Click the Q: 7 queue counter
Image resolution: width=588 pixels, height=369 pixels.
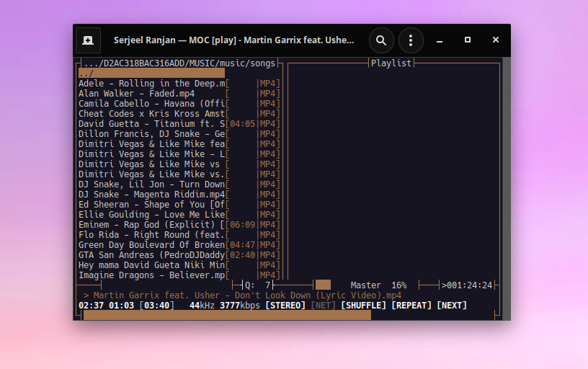tap(258, 285)
